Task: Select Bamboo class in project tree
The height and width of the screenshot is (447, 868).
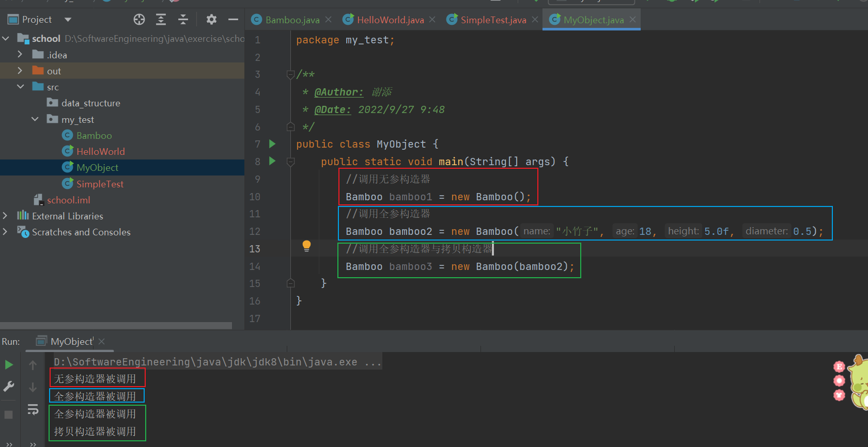Action: pos(94,135)
